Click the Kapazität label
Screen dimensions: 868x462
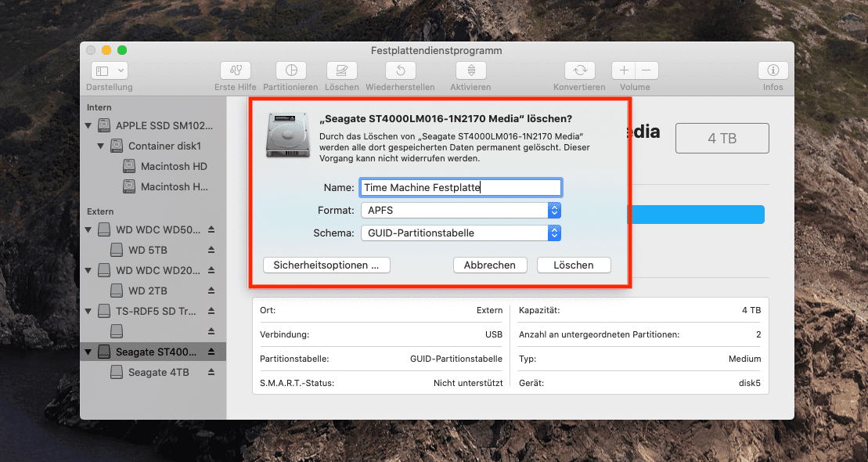coord(539,310)
